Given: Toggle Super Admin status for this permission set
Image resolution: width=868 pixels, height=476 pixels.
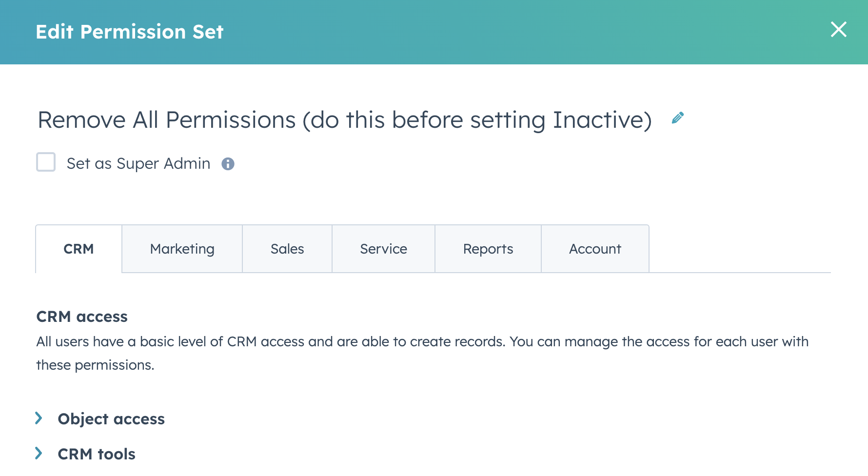Looking at the screenshot, I should [45, 163].
